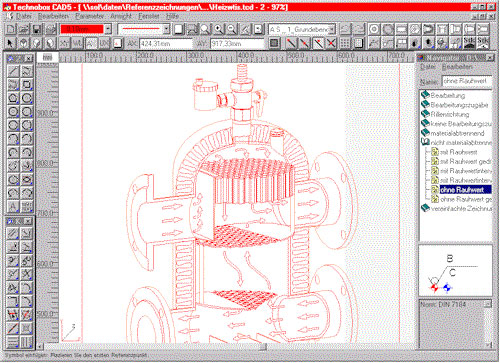Collapse the nicht materialabtrennend tree node

(425, 142)
